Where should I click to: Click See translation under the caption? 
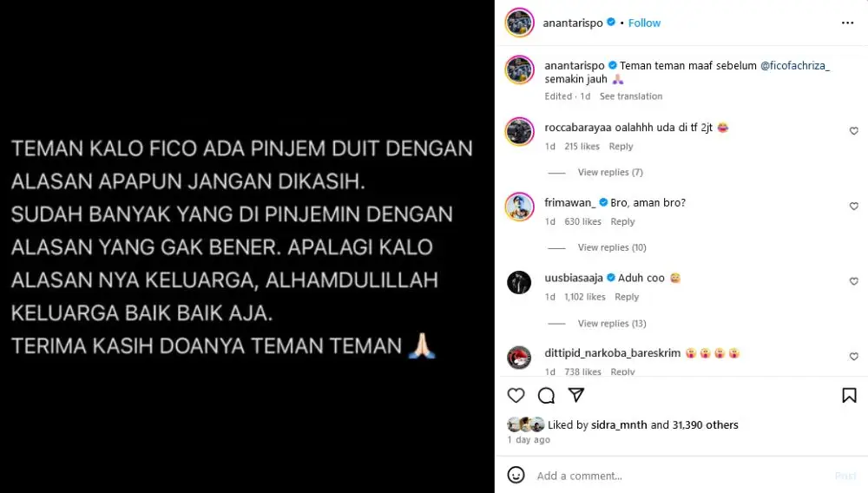630,96
